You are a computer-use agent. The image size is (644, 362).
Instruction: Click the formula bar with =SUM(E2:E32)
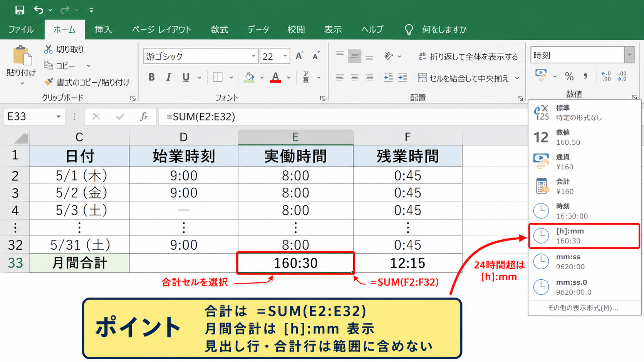(x=343, y=117)
